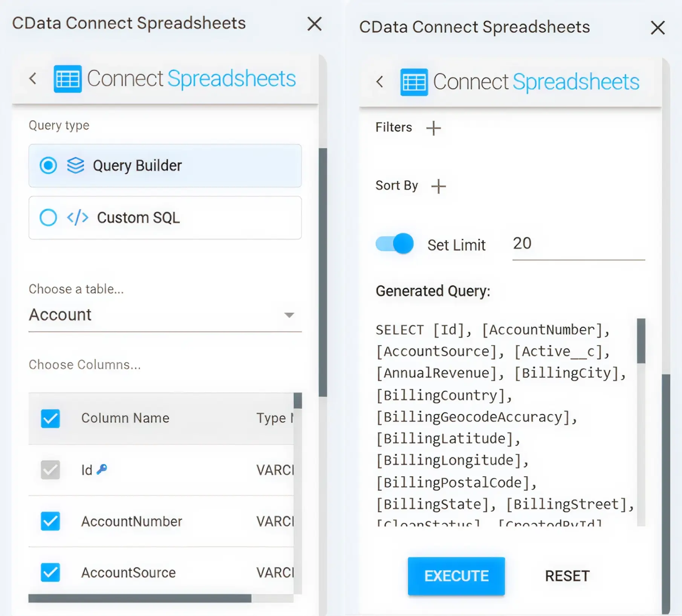The width and height of the screenshot is (682, 616).
Task: Click the spreadsheet logo icon in left header
Action: pyautogui.click(x=68, y=78)
